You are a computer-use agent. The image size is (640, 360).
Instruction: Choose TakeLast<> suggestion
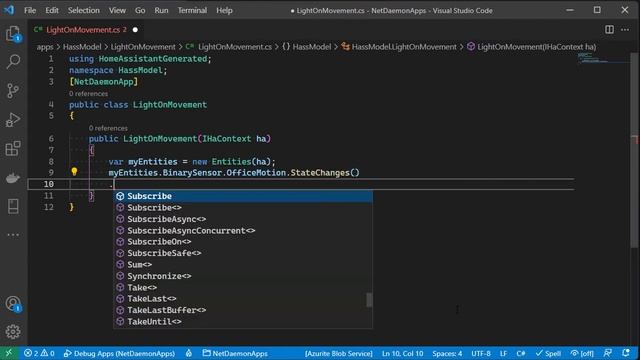(243, 299)
